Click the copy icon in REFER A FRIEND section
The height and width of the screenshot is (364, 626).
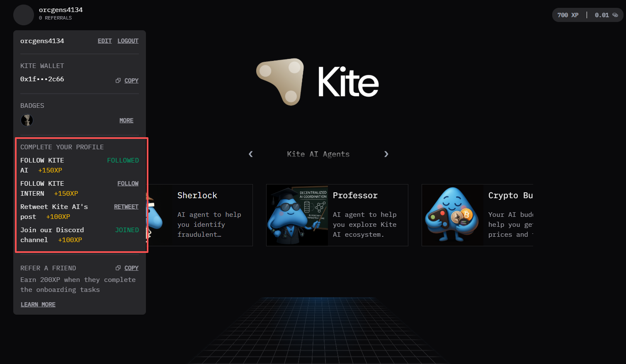click(x=118, y=268)
